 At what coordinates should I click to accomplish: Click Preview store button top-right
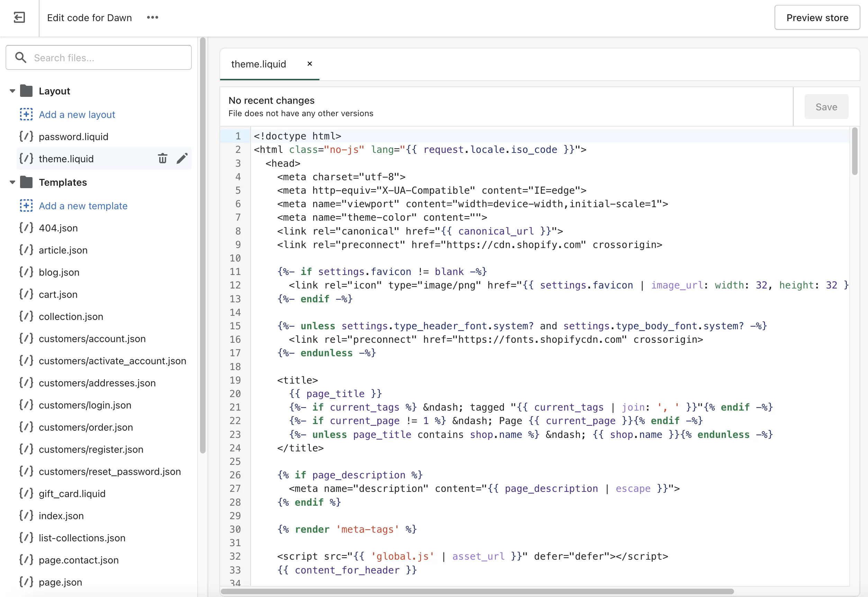[x=817, y=18]
